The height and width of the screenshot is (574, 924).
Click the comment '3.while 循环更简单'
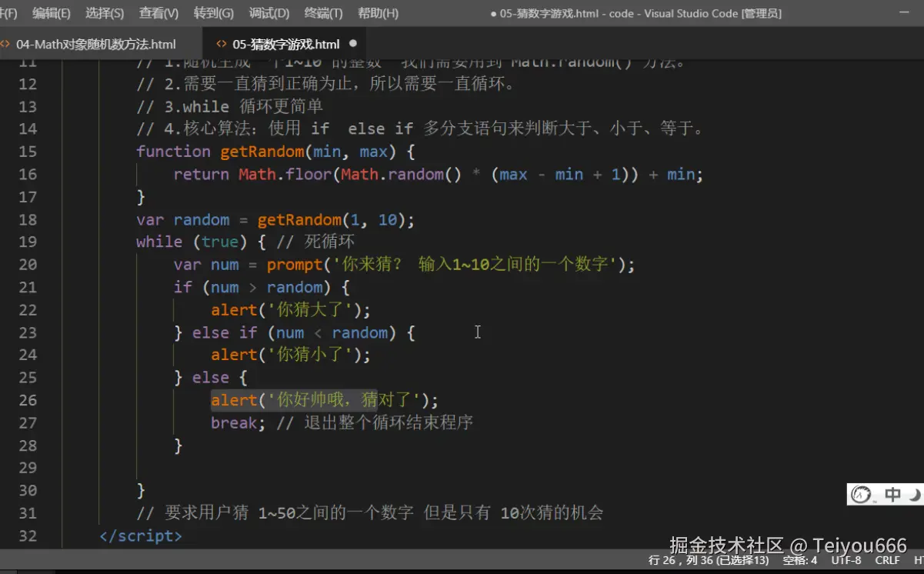[x=229, y=106]
